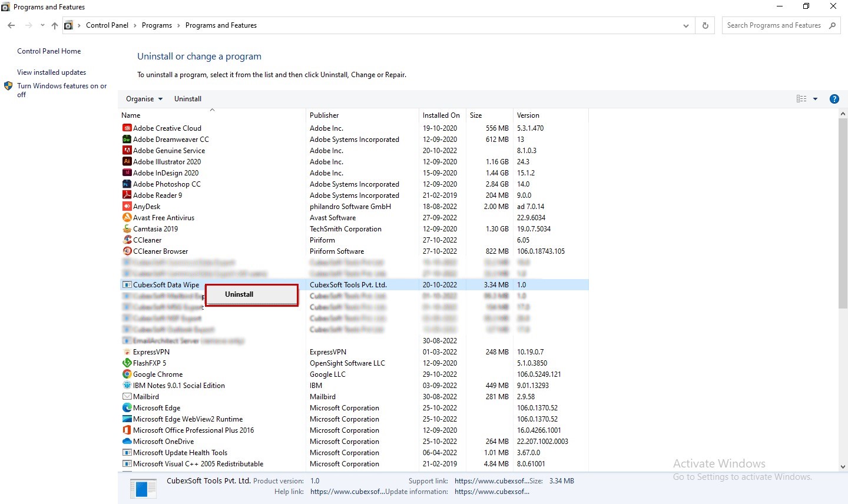Click the Refresh button in address bar
The width and height of the screenshot is (848, 504).
tap(705, 25)
